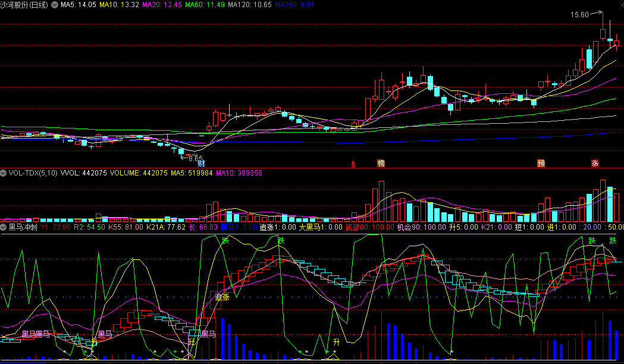This screenshot has width=624, height=364.
Task: Click the 追涨 signal label in indicator chart
Action: (x=222, y=297)
